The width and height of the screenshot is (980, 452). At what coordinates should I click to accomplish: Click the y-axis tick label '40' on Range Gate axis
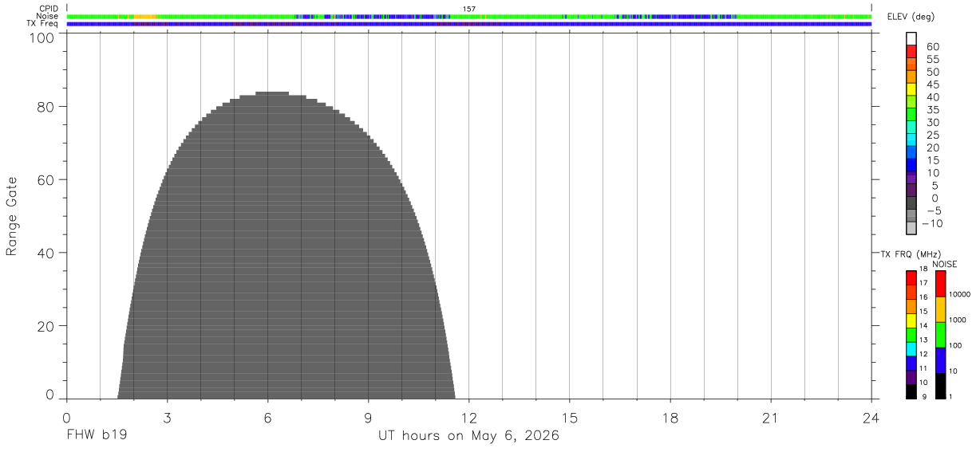(x=46, y=253)
